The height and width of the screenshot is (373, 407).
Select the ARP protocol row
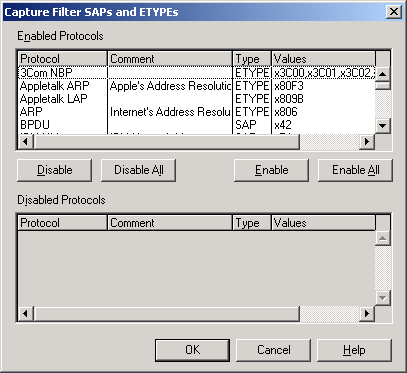tap(197, 112)
